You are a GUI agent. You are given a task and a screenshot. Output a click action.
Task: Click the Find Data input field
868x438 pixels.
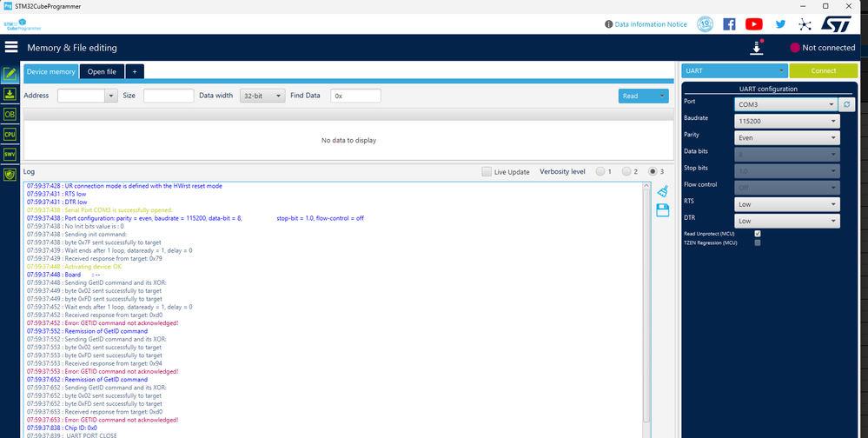(x=355, y=96)
